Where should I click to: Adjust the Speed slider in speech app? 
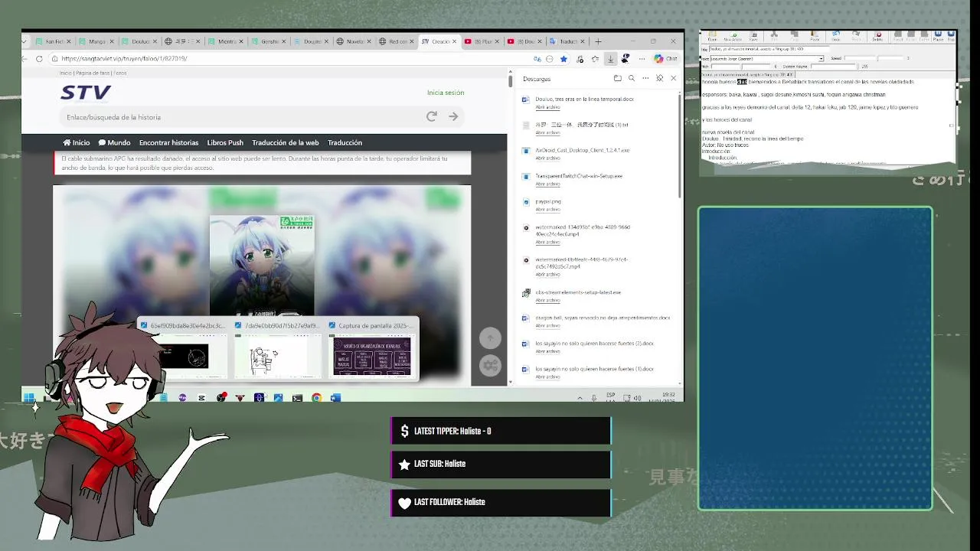[x=874, y=58]
